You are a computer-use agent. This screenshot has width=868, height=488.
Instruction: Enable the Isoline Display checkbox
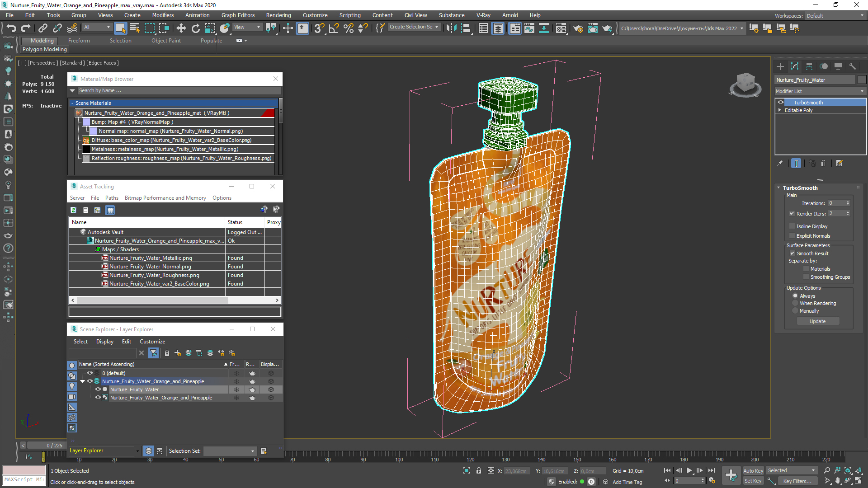792,226
